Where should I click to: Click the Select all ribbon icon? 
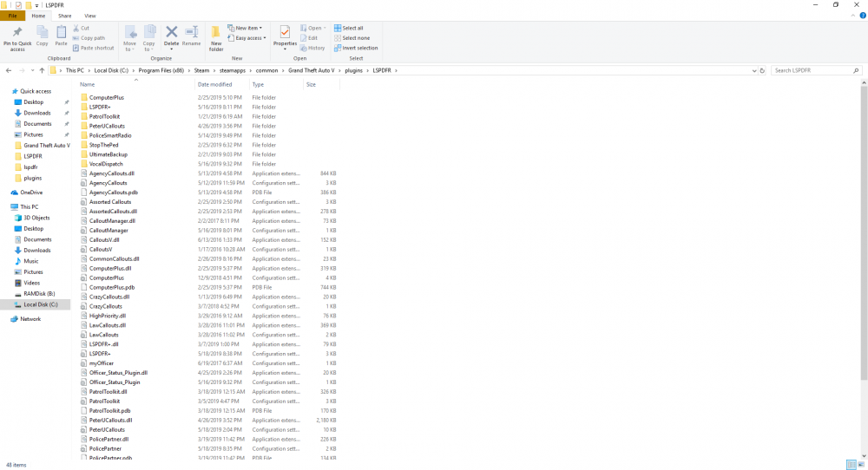coord(349,29)
